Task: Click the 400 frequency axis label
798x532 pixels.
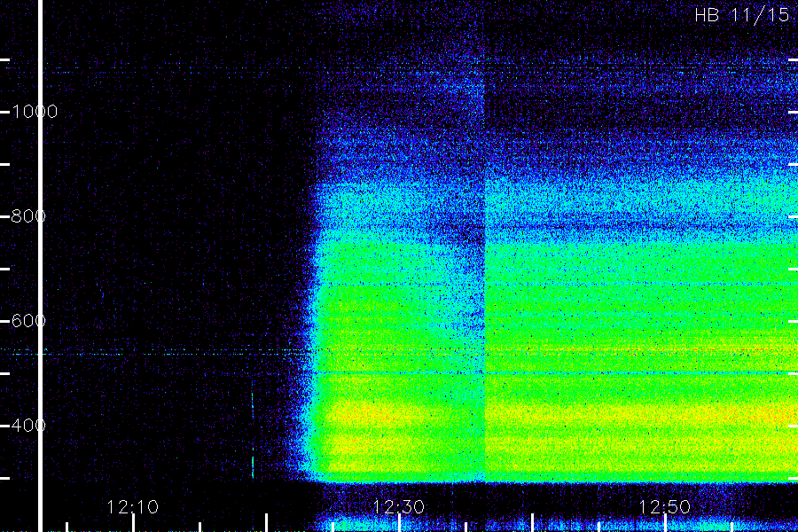Action: tap(28, 425)
